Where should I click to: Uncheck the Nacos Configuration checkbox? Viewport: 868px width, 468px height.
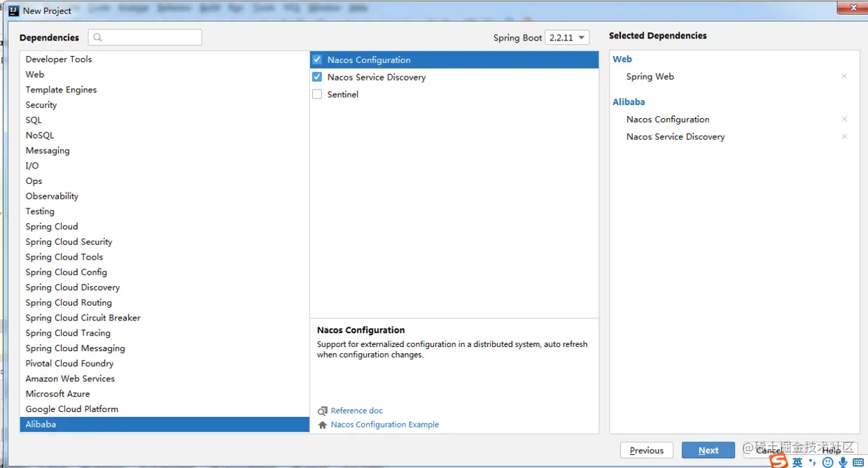[317, 59]
